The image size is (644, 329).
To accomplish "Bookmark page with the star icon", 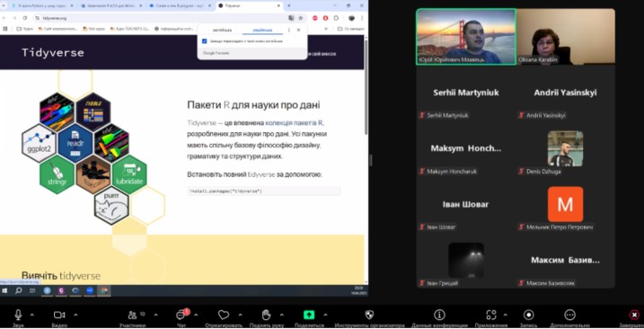I will [301, 18].
